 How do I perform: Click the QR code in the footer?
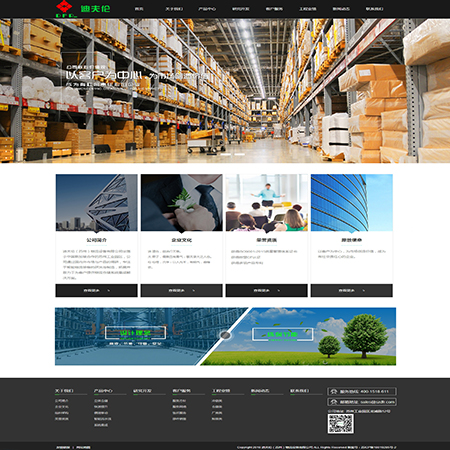[341, 424]
